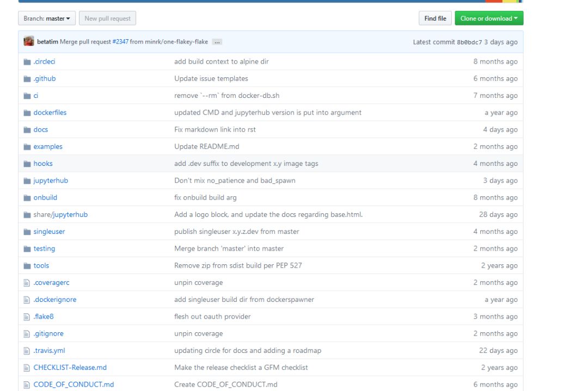Open the Clone or download dropdown

click(x=489, y=18)
